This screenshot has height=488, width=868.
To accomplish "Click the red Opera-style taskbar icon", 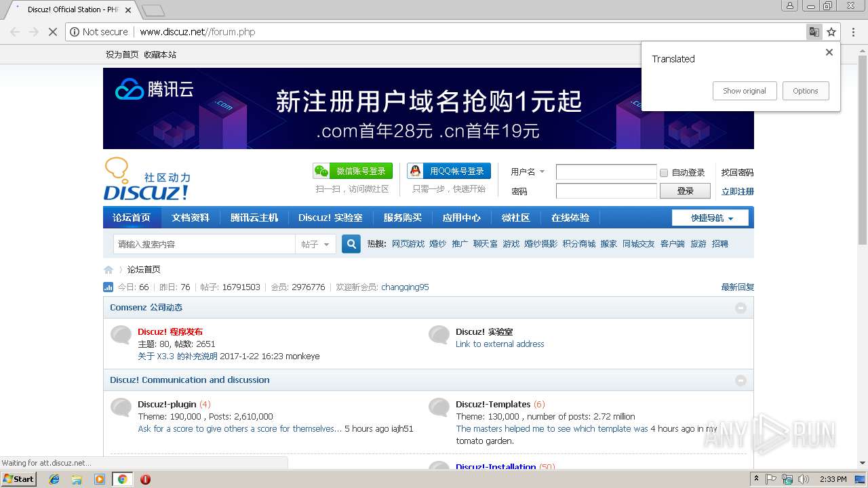I will point(145,479).
